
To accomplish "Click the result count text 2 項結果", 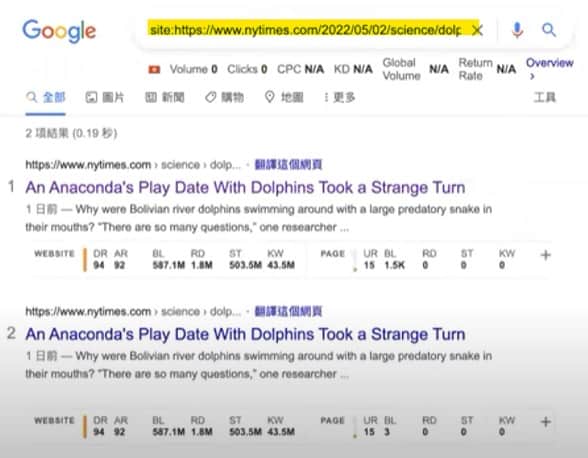I will 71,133.
